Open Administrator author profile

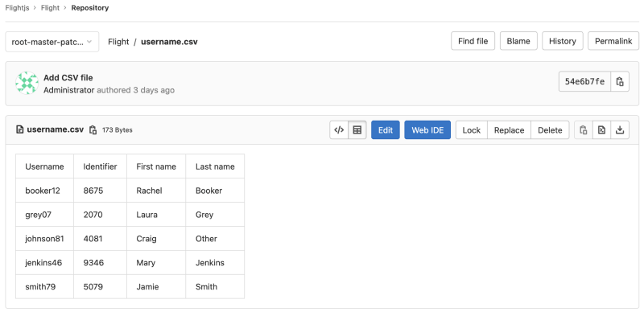pyautogui.click(x=69, y=90)
